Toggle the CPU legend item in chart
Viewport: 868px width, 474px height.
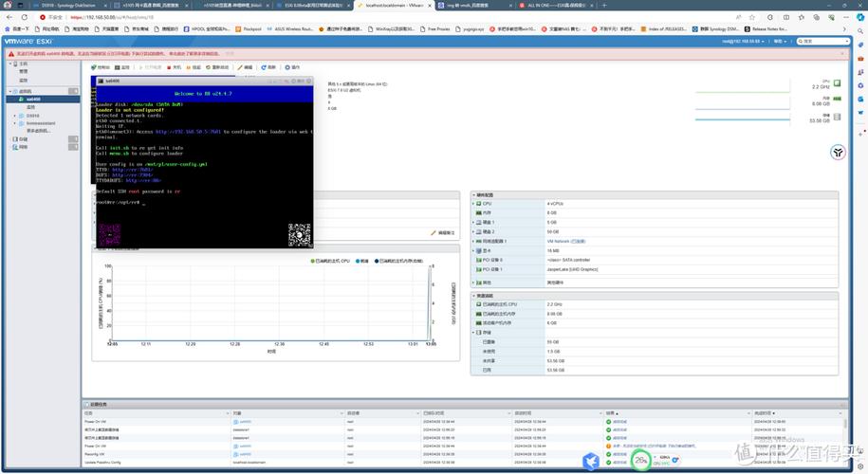(331, 260)
